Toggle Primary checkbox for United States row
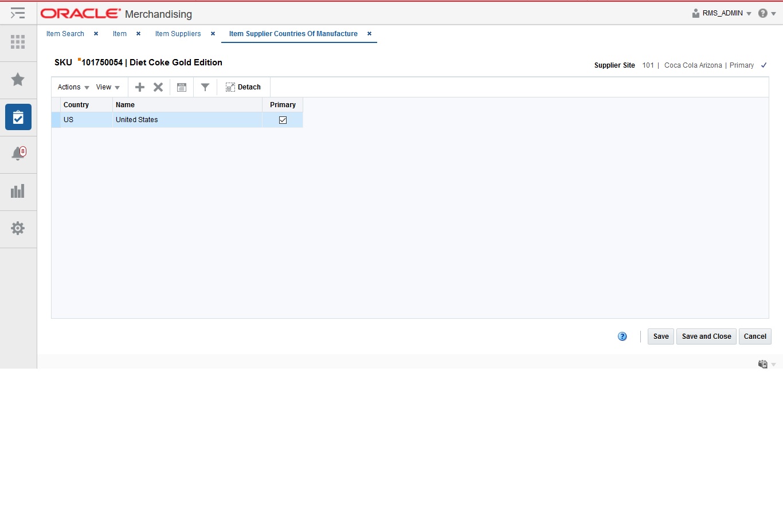The image size is (783, 532). 283,120
